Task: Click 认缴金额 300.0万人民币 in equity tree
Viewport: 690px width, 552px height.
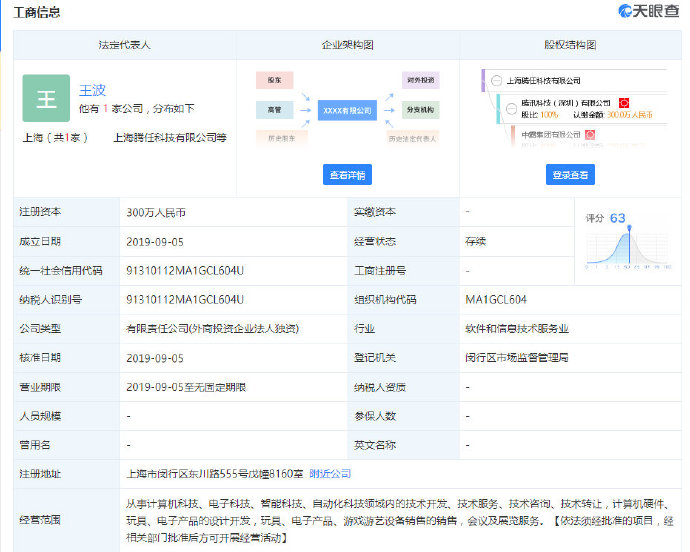Action: click(613, 115)
